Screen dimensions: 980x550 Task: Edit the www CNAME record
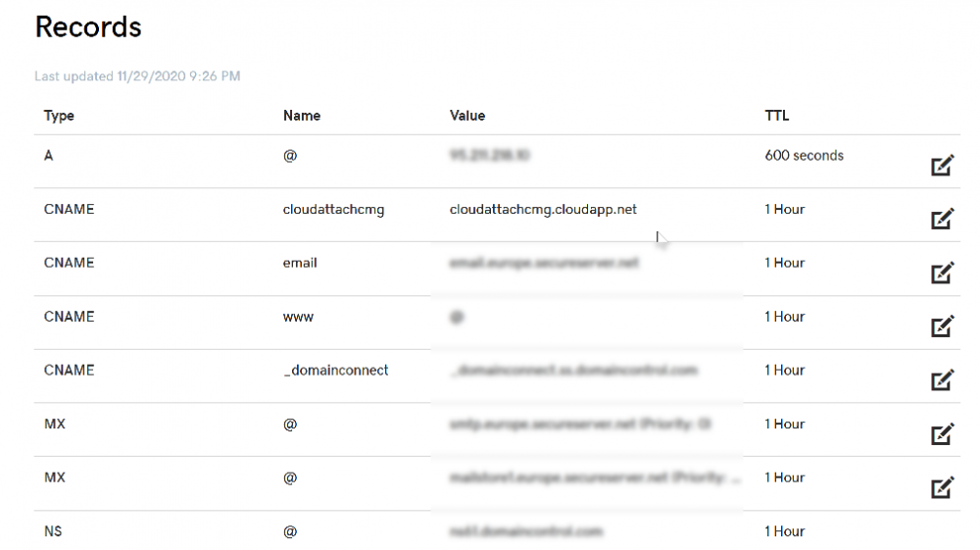click(942, 326)
